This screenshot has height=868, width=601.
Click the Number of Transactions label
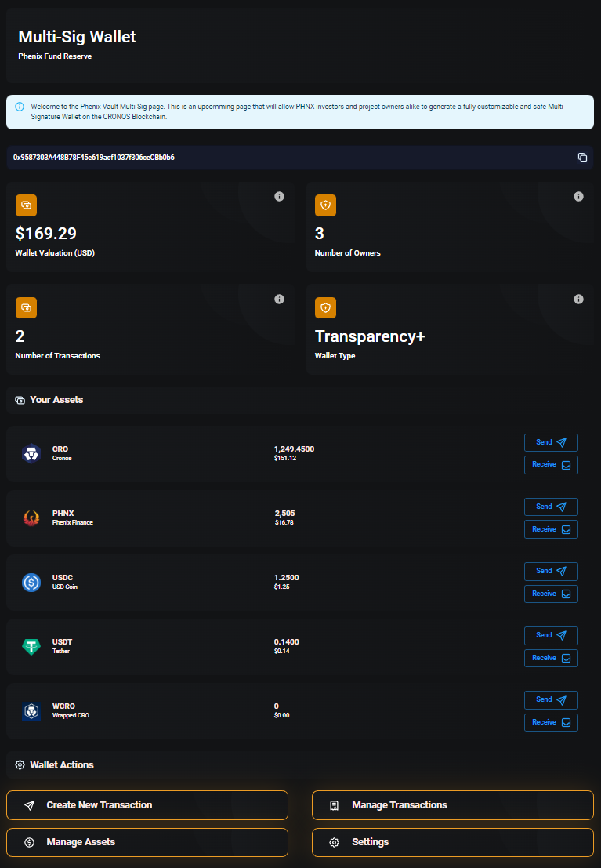(x=57, y=355)
